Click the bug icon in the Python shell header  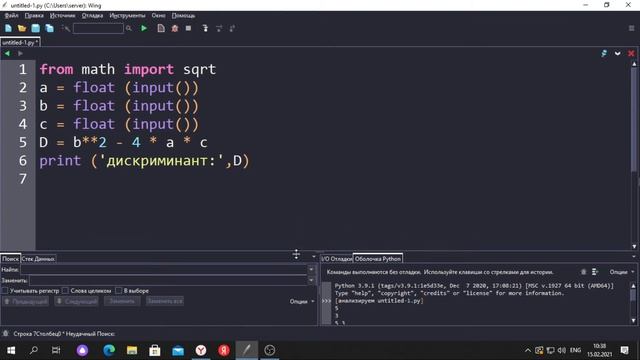point(584,272)
